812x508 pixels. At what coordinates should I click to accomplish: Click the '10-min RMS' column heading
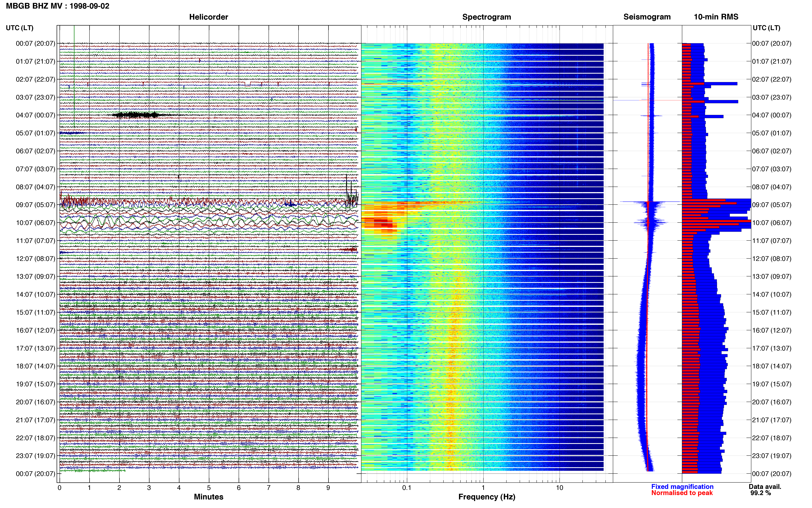click(716, 17)
